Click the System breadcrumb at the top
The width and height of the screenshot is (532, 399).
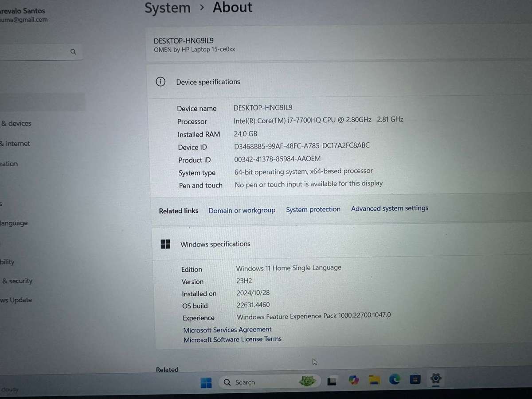click(168, 8)
